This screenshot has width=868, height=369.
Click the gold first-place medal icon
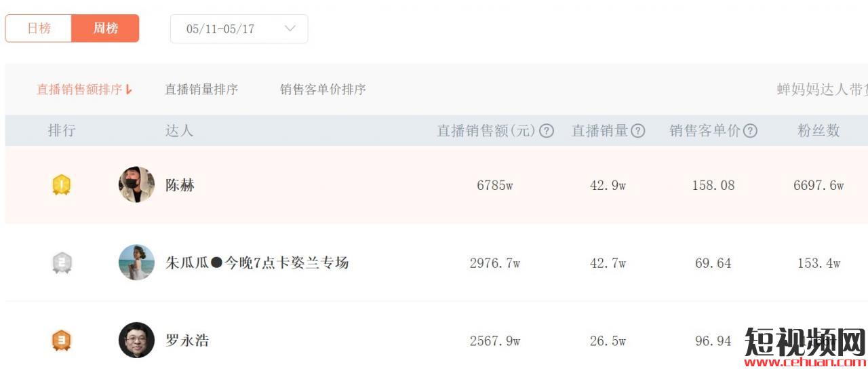(x=62, y=185)
